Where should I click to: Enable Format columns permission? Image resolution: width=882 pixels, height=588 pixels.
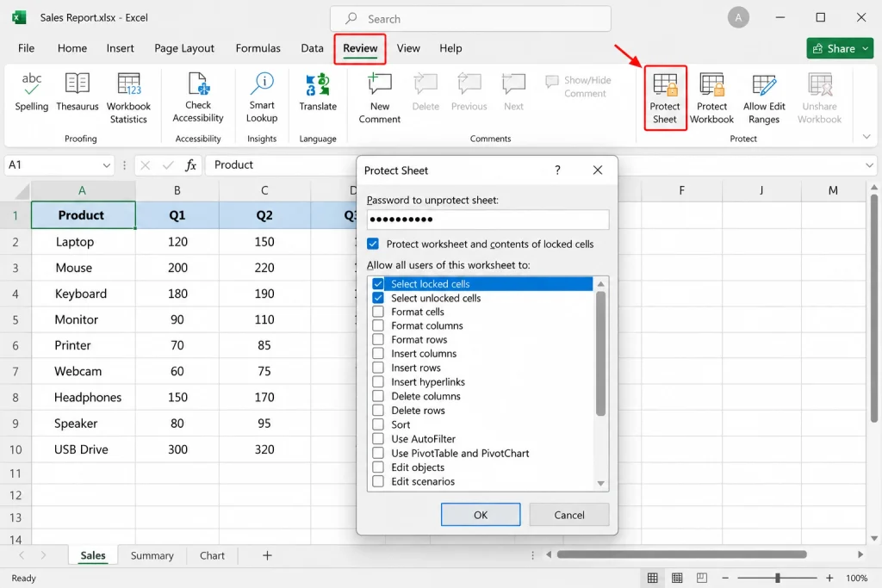point(378,325)
